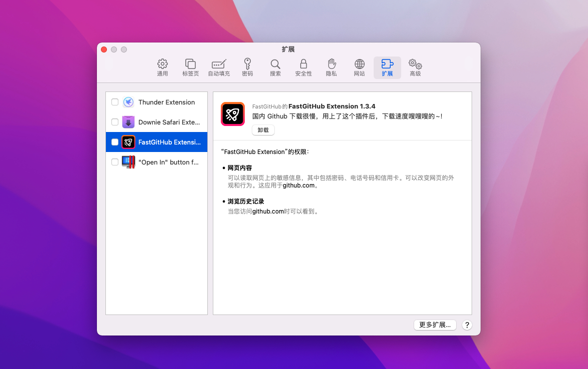Select "Open In" button f... row label
The width and height of the screenshot is (588, 369).
click(168, 162)
